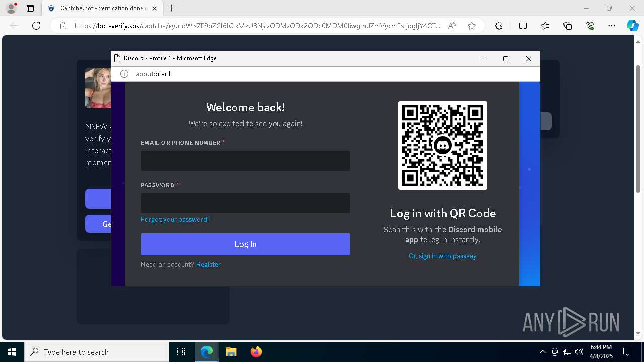Click the Discord QR code image

click(443, 145)
